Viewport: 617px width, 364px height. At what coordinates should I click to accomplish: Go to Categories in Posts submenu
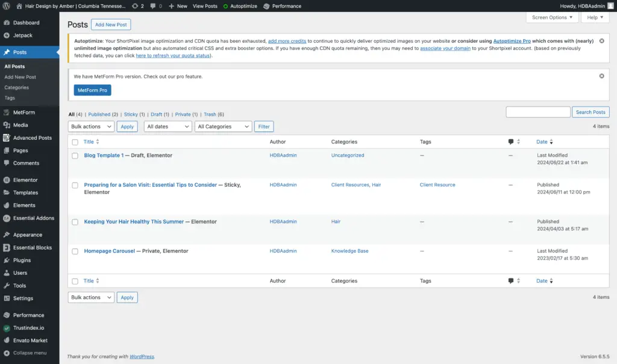coord(17,87)
